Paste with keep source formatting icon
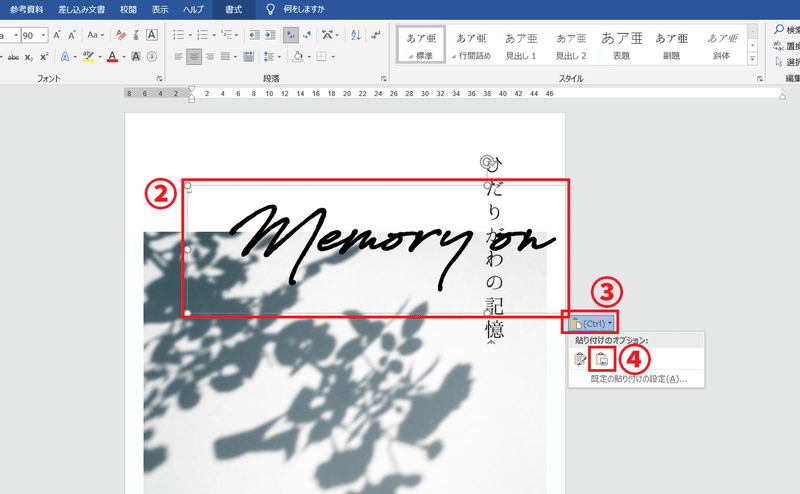The height and width of the screenshot is (494, 800). point(580,359)
